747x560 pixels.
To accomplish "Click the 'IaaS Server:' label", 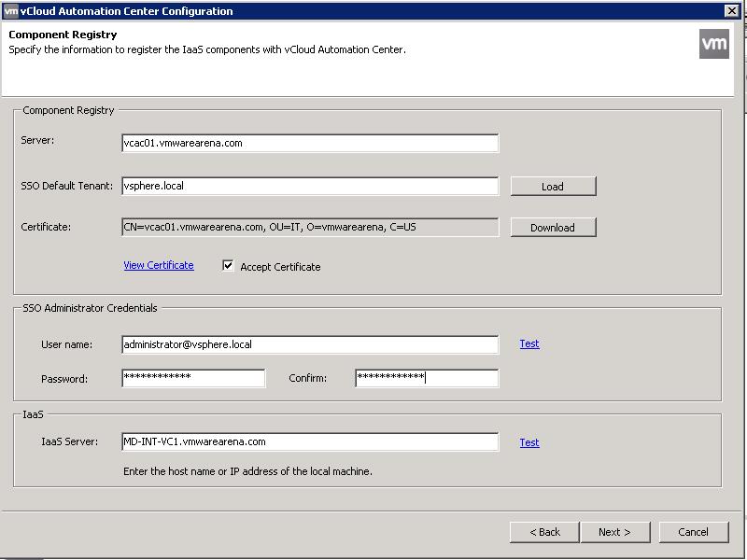I will click(x=69, y=441).
